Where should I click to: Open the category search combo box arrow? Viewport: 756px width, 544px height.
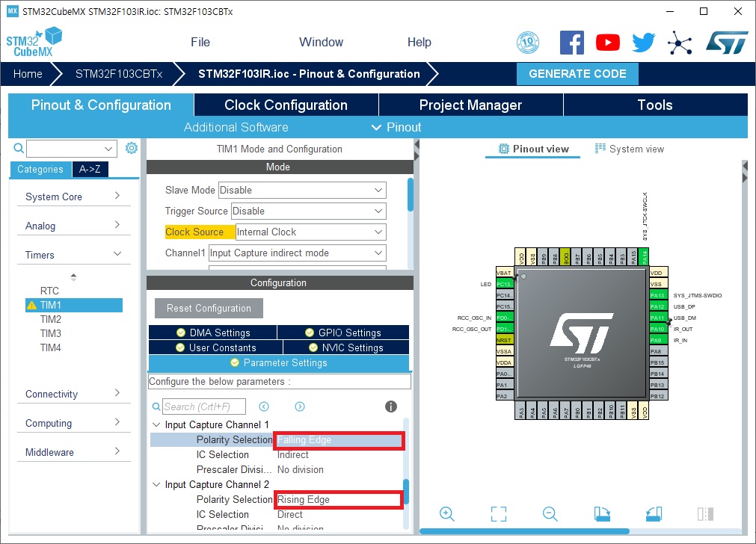pyautogui.click(x=108, y=149)
